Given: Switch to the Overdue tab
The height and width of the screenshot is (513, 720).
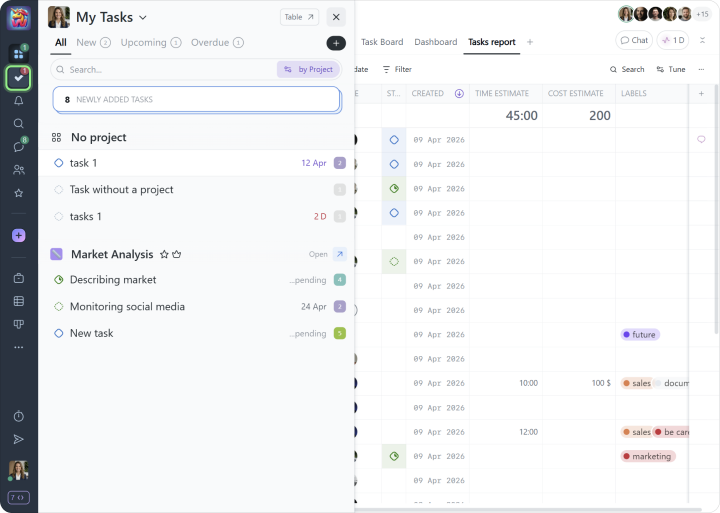Looking at the screenshot, I should tap(210, 43).
